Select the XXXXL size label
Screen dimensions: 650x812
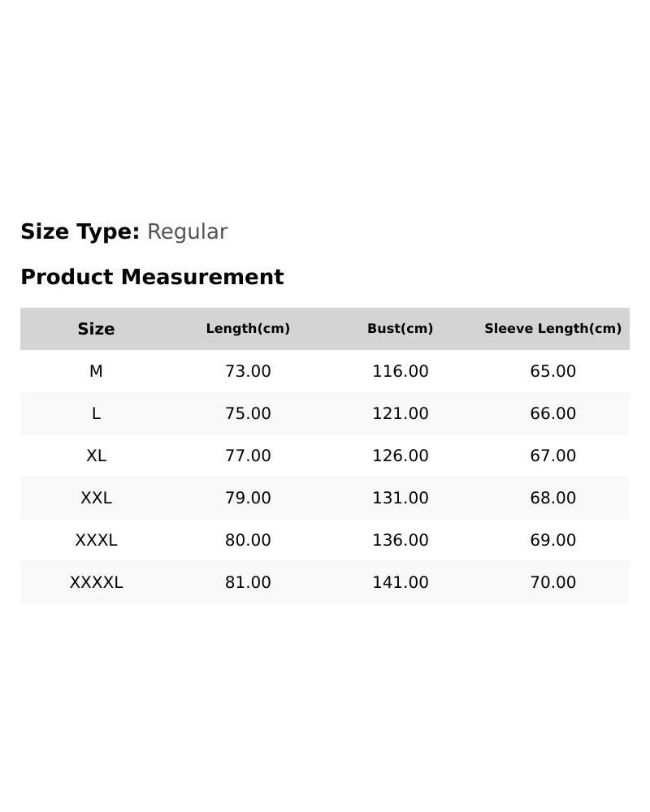click(x=96, y=582)
